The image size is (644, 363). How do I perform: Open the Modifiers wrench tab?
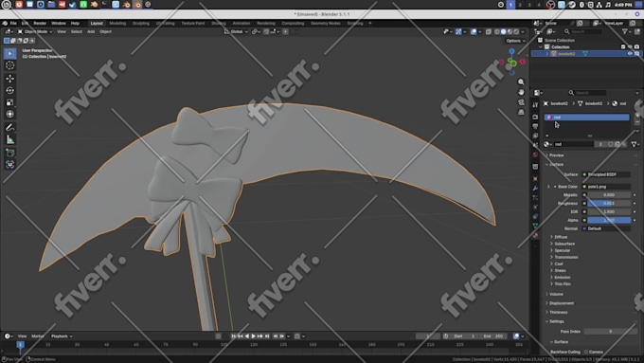(x=535, y=188)
